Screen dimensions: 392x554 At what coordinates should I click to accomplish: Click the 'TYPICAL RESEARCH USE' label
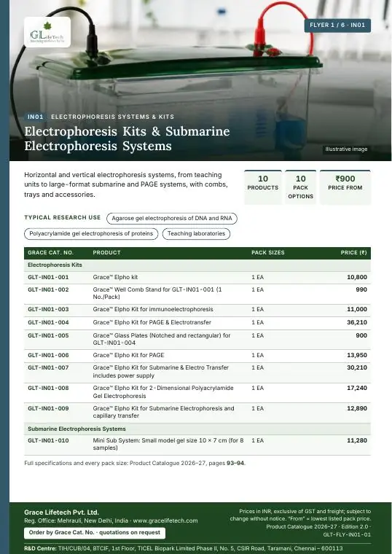click(x=62, y=218)
